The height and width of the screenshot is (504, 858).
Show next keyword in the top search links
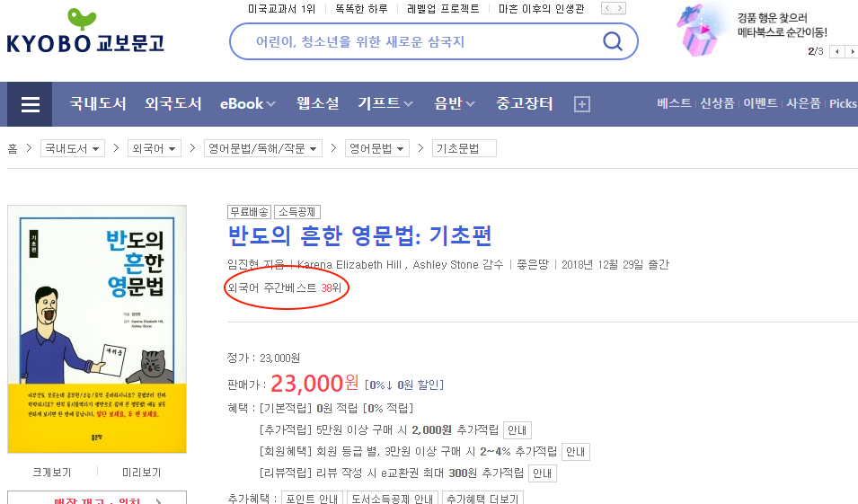pos(619,8)
